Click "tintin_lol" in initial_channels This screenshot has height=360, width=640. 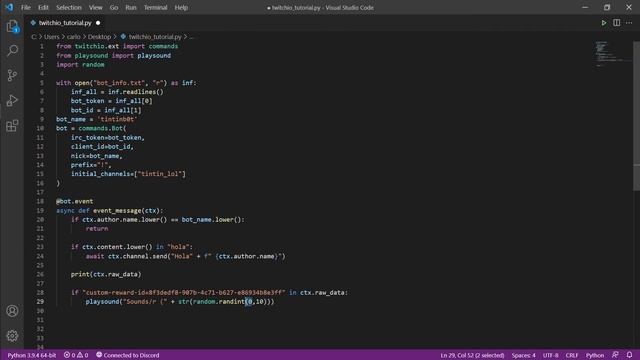(160, 174)
